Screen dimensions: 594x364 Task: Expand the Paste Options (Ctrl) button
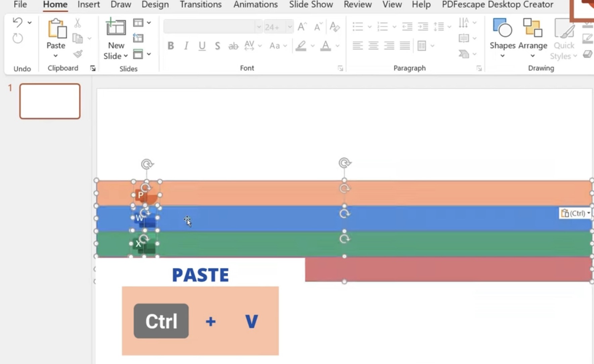coord(576,213)
